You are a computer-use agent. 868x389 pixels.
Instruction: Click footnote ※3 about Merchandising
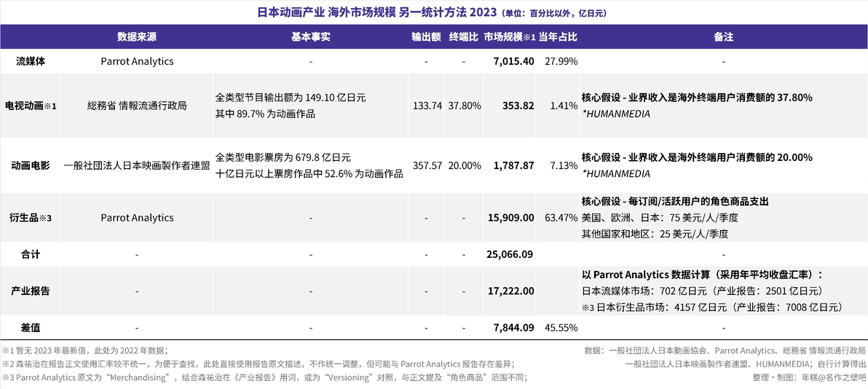(264, 377)
